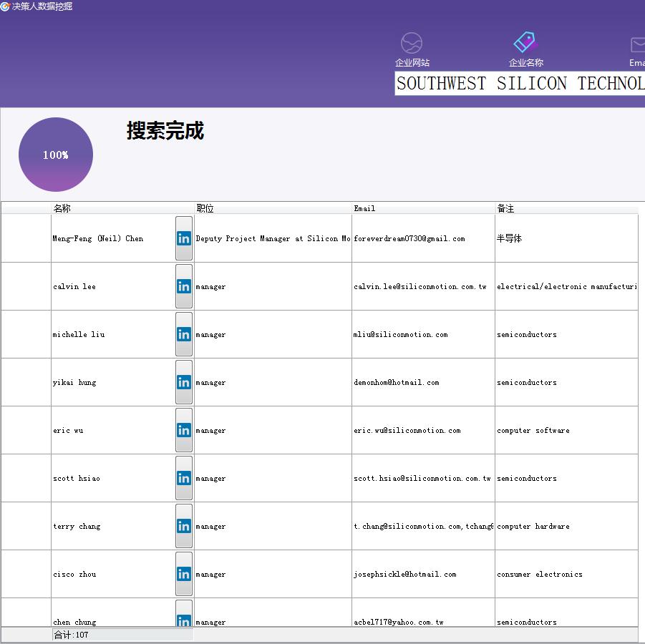Click the app icon in the title bar
The image size is (645, 644).
pyautogui.click(x=6, y=6)
